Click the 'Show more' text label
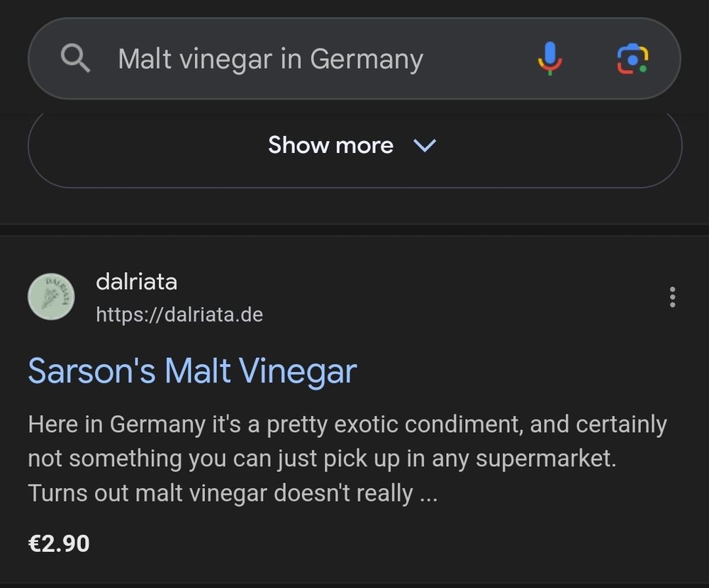709x588 pixels. [330, 146]
